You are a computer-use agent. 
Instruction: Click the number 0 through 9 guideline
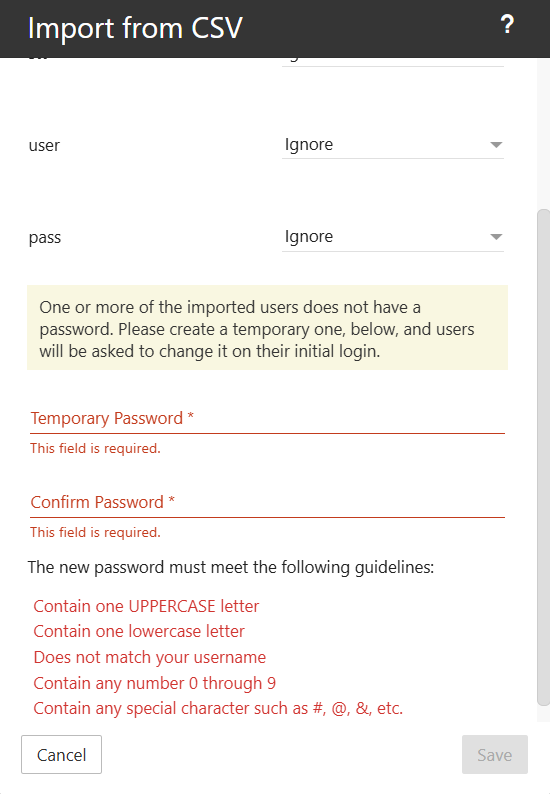coord(155,683)
